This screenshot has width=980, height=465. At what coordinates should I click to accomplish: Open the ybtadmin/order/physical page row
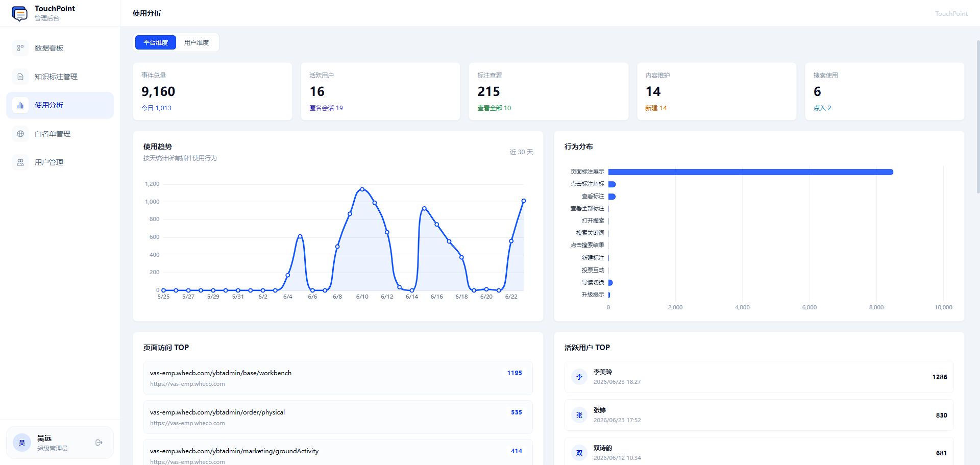(338, 417)
